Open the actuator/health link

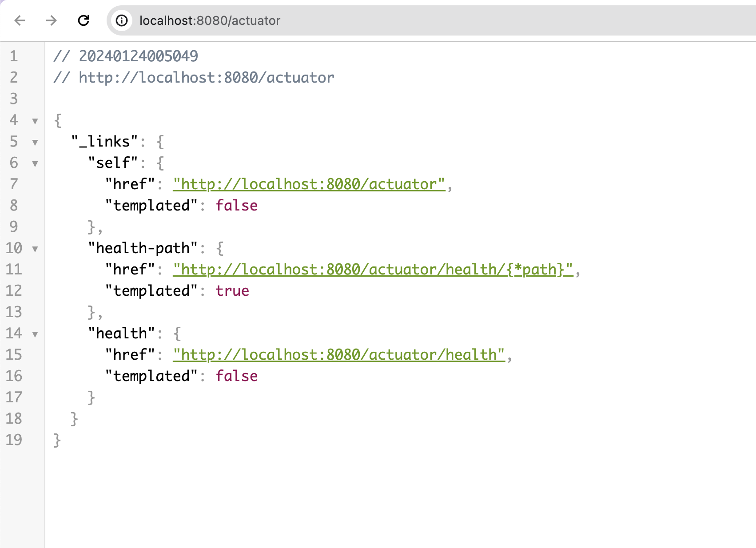(338, 354)
